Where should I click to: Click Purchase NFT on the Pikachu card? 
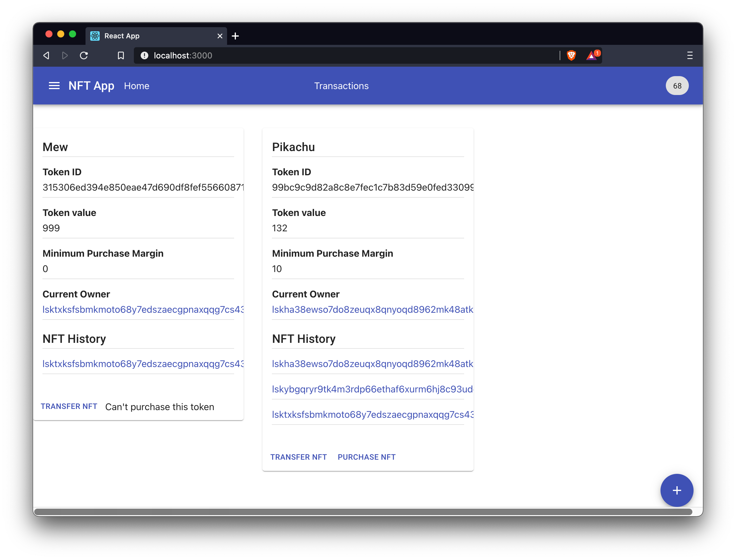tap(367, 457)
